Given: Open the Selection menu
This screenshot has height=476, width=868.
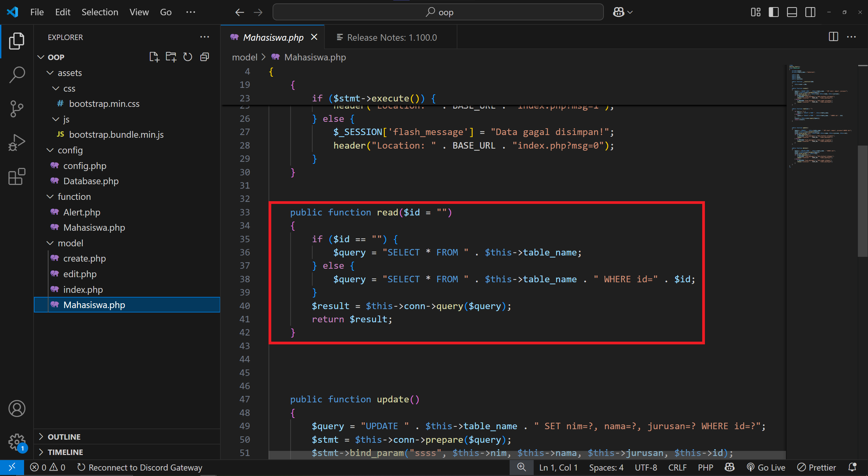Looking at the screenshot, I should click(100, 12).
